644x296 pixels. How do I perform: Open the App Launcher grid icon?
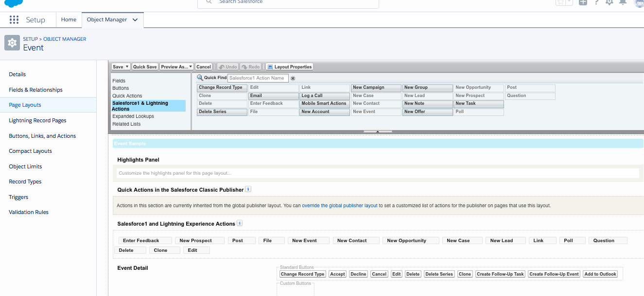14,20
